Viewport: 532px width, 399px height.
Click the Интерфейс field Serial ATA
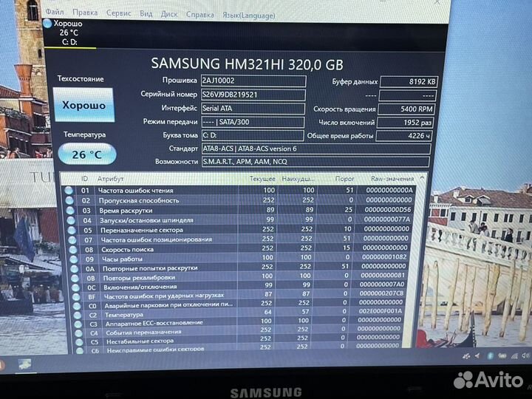253,108
